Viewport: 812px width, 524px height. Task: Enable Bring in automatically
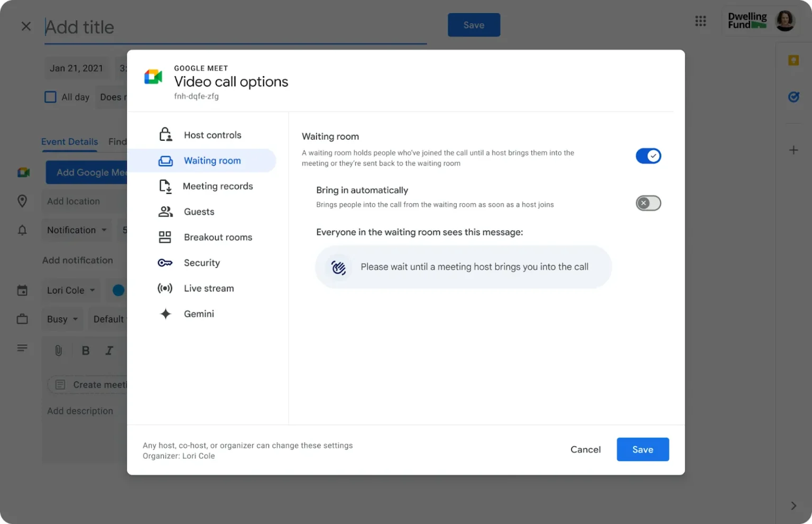click(x=649, y=203)
